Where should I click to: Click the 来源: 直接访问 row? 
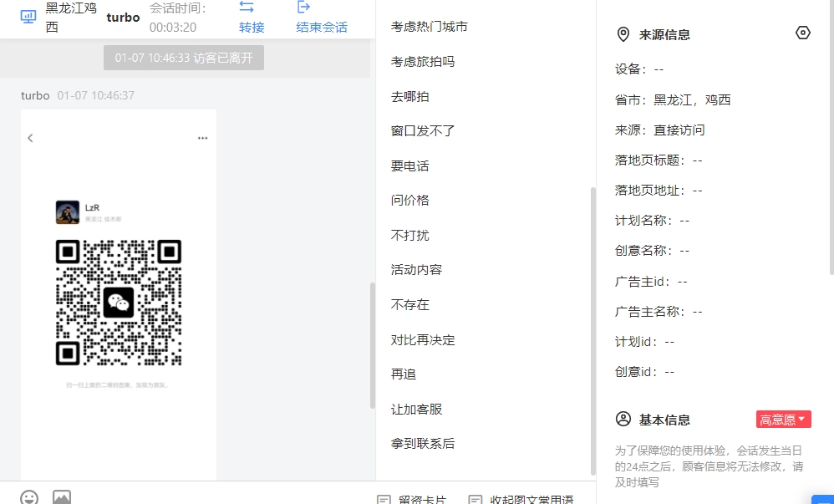click(660, 130)
